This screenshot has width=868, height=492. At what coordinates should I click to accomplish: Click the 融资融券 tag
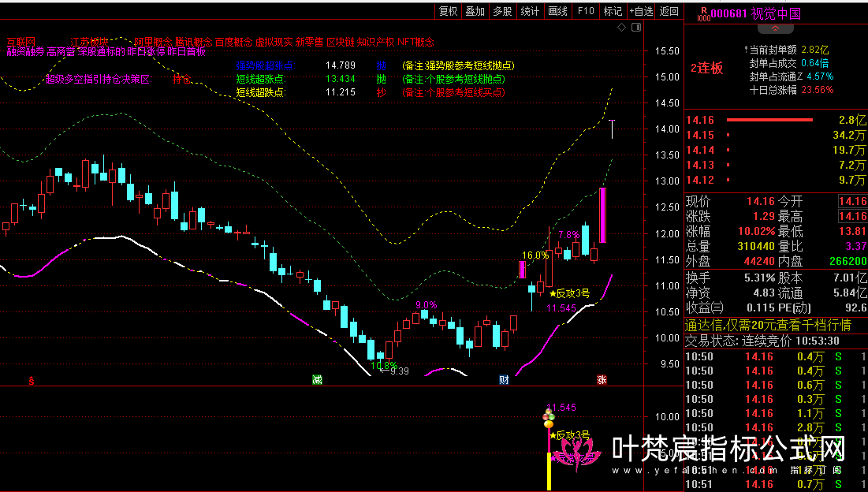click(x=25, y=52)
